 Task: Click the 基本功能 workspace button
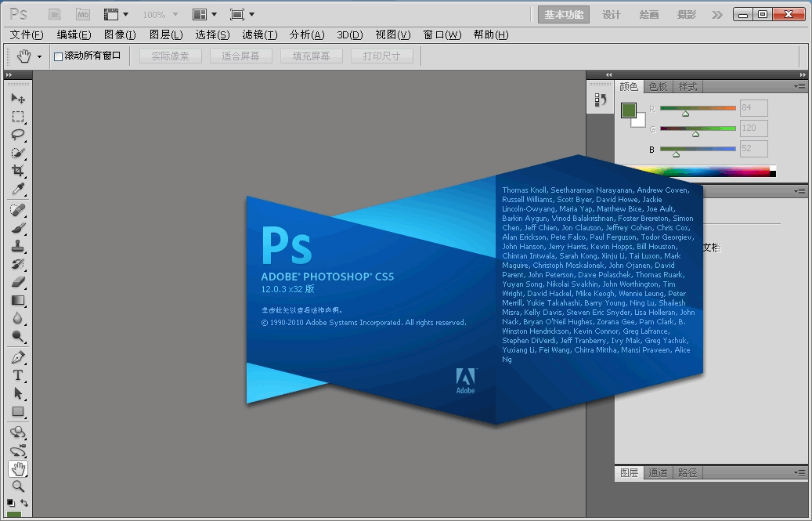point(564,14)
